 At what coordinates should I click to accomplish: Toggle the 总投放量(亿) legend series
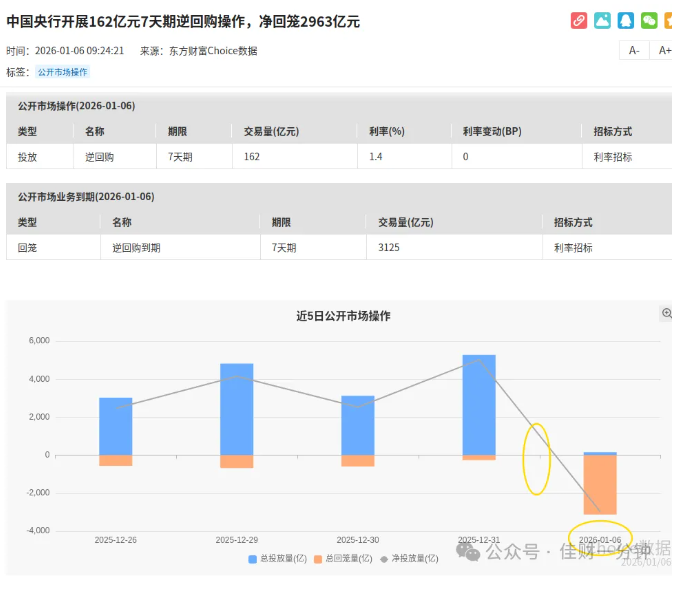click(x=278, y=558)
